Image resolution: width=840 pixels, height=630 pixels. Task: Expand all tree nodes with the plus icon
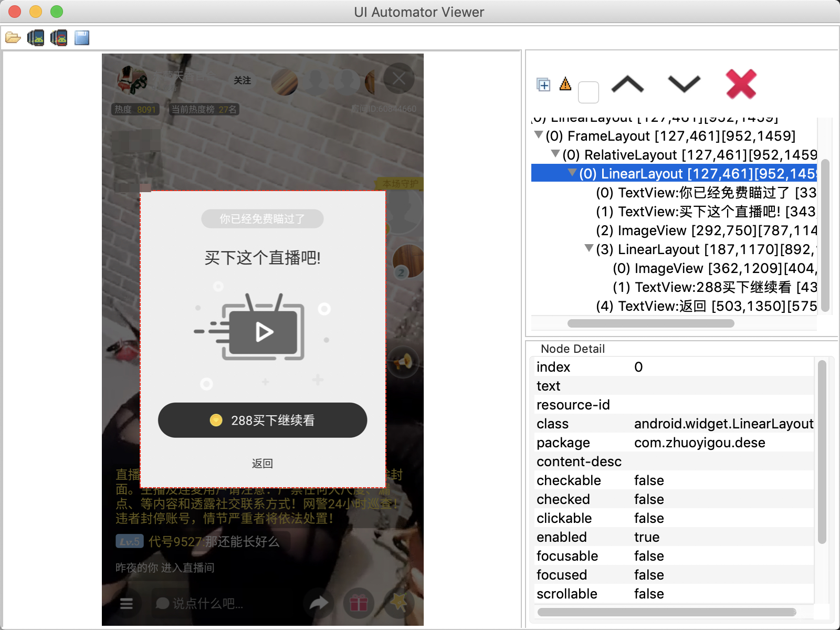(x=543, y=85)
